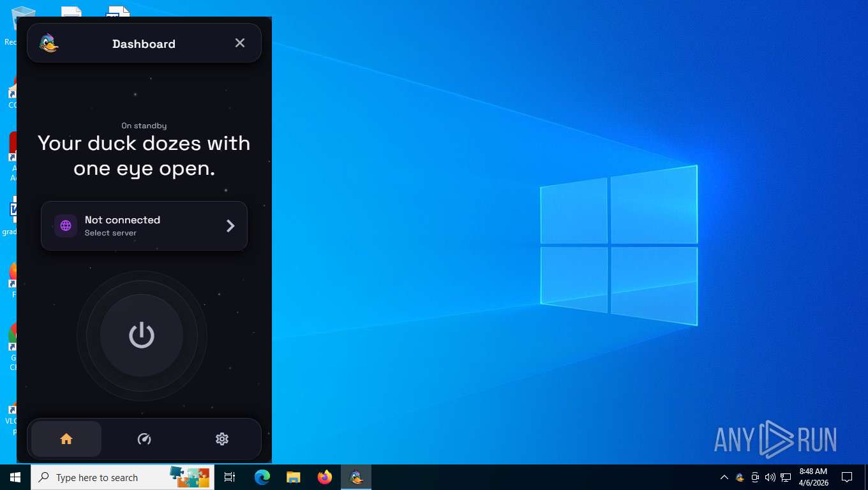Open the notification center icon
868x490 pixels.
847,477
